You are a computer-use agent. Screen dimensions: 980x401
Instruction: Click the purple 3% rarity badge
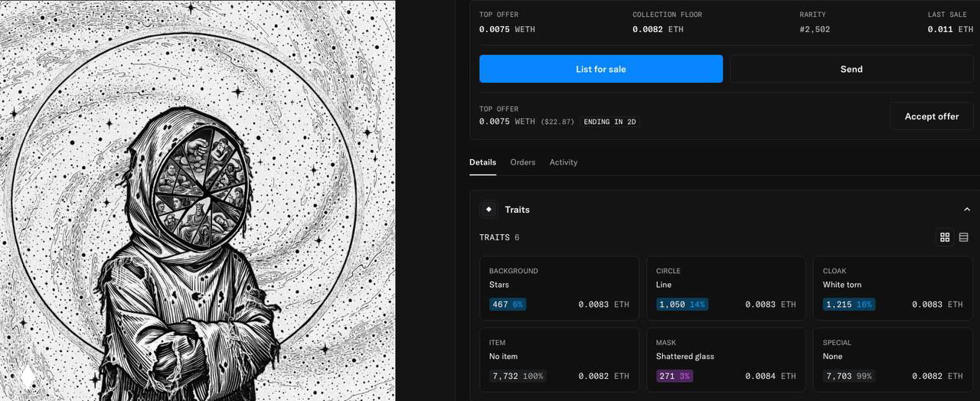[674, 376]
